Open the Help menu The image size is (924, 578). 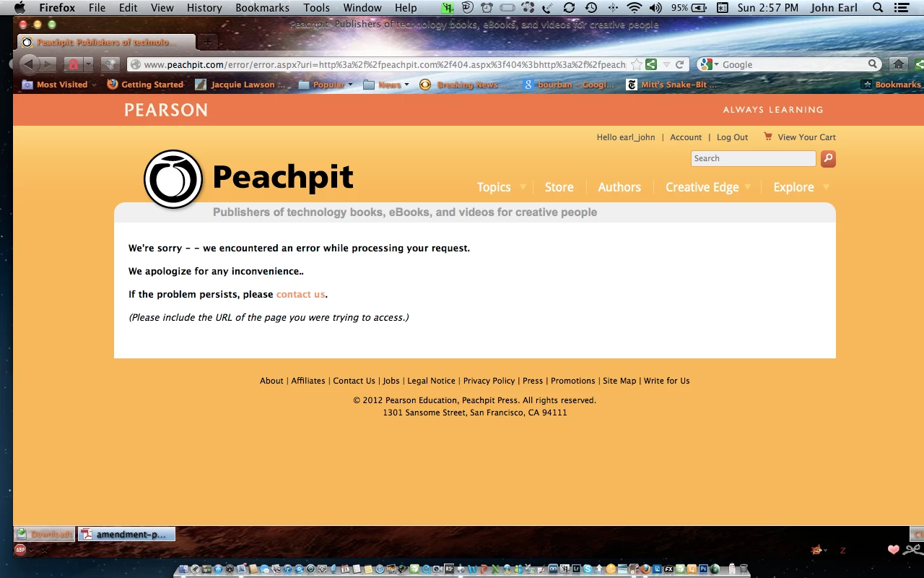pyautogui.click(x=406, y=8)
